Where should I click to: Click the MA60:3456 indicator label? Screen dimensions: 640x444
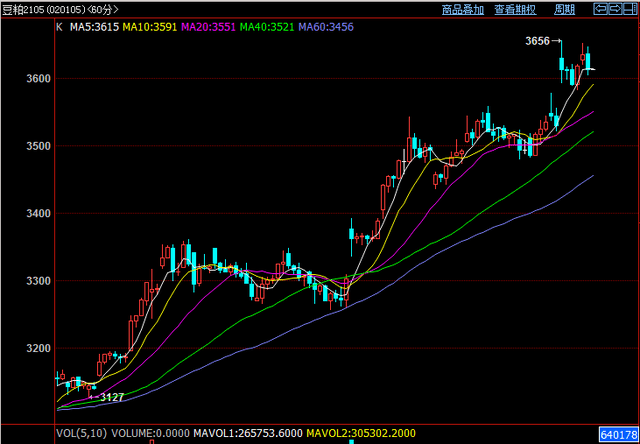pyautogui.click(x=326, y=27)
